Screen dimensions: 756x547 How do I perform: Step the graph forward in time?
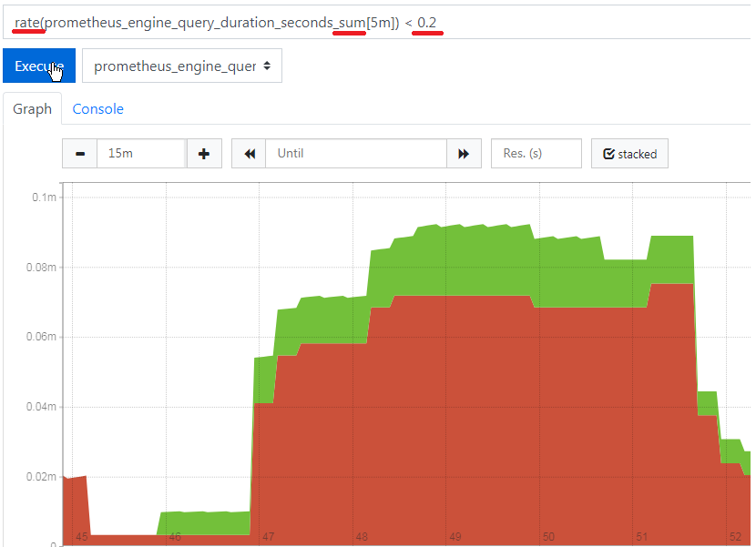click(464, 154)
